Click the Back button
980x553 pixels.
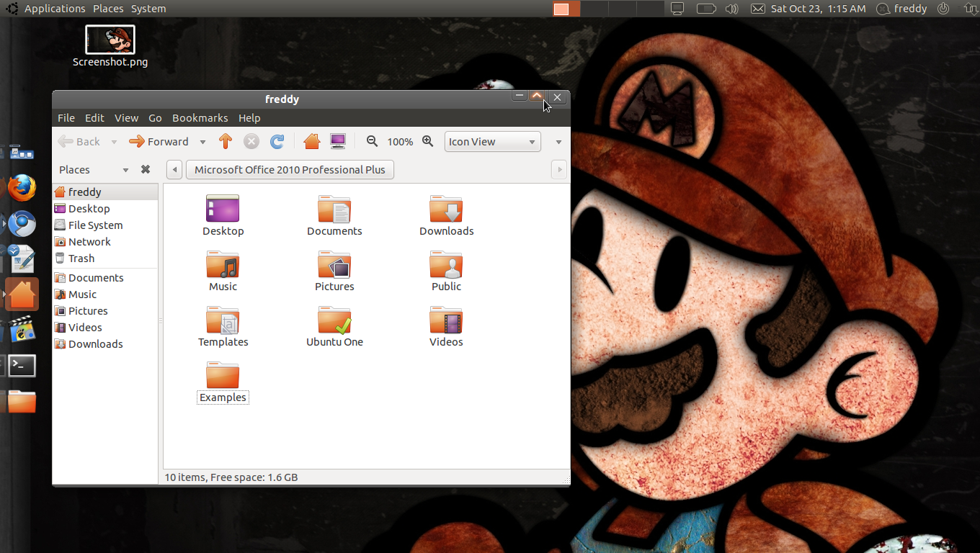(79, 142)
